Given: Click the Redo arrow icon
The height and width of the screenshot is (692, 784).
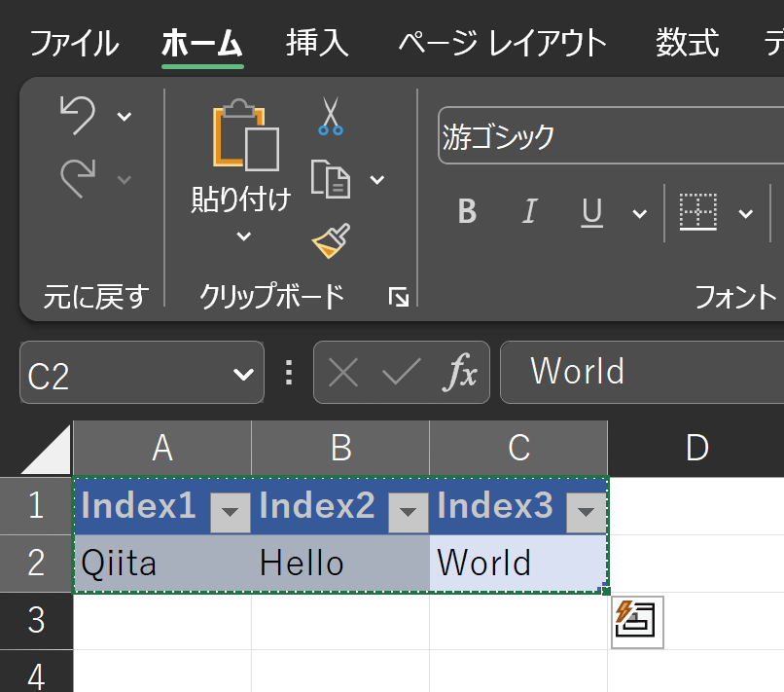Looking at the screenshot, I should 77,179.
